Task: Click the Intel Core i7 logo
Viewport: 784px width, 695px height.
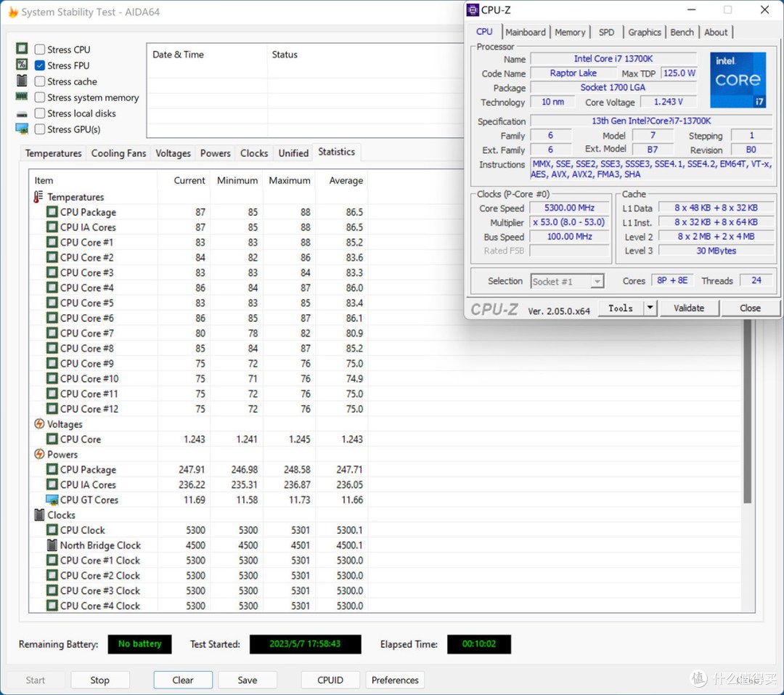Action: [x=738, y=80]
